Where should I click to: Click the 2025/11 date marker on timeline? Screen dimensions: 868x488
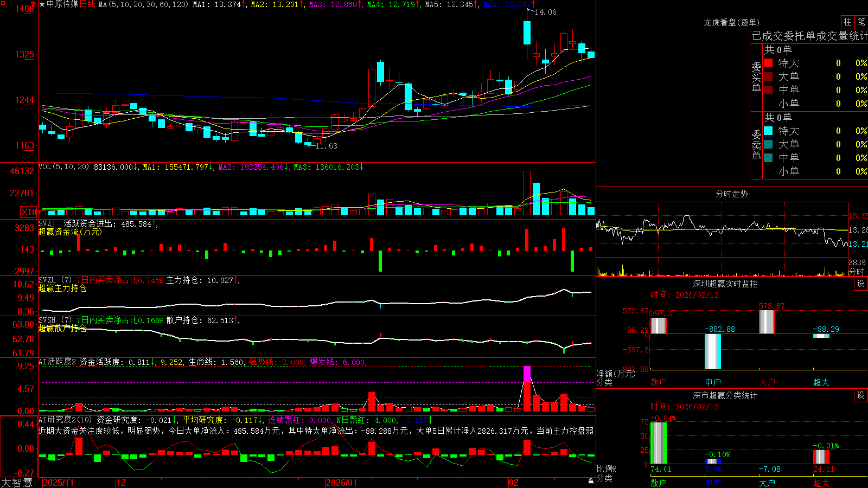pyautogui.click(x=58, y=483)
